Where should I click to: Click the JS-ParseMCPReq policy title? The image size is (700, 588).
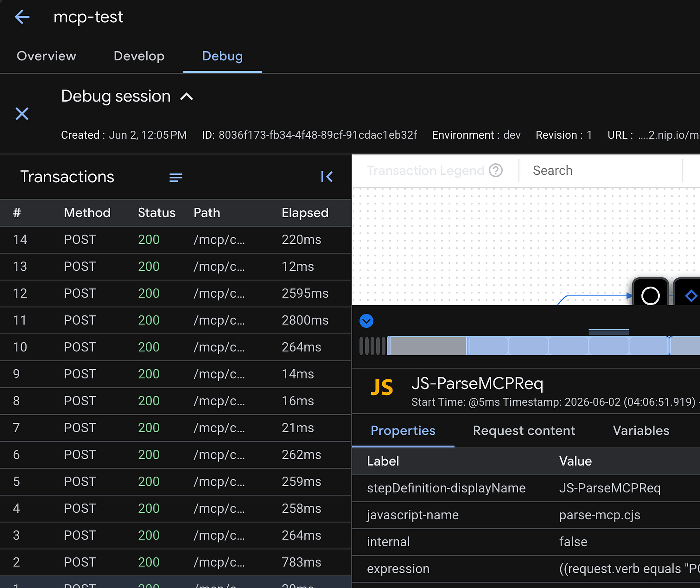(x=477, y=384)
